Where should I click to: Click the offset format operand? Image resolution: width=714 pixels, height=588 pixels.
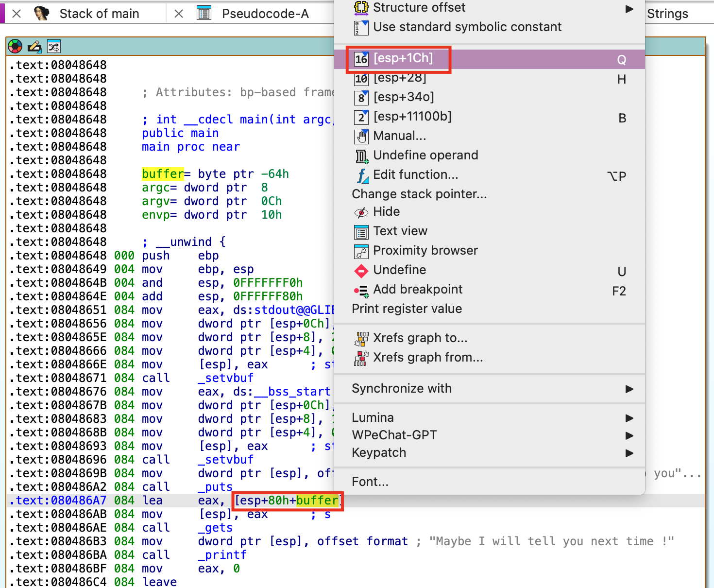pyautogui.click(x=362, y=541)
